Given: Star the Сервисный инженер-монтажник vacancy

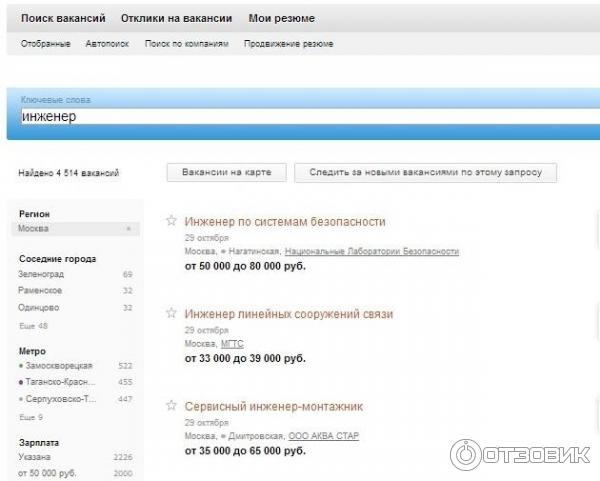Looking at the screenshot, I should click(x=171, y=406).
